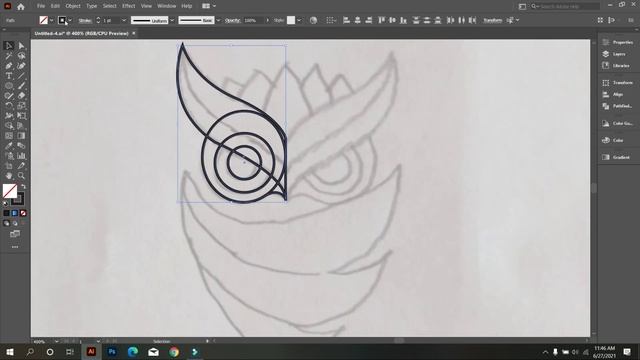Open the zoom level dropdown in status bar
The height and width of the screenshot is (360, 640).
point(56,341)
